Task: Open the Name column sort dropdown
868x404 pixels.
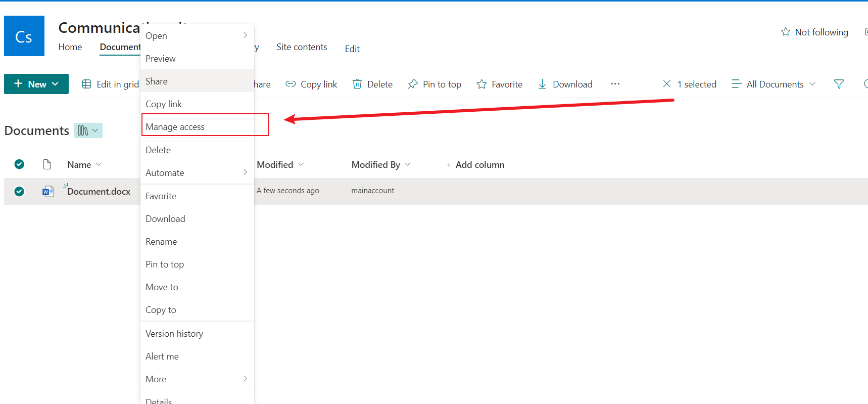Action: 99,164
